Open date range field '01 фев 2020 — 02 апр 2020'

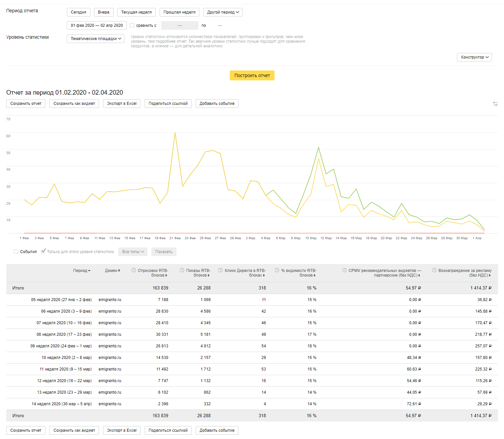pos(97,25)
